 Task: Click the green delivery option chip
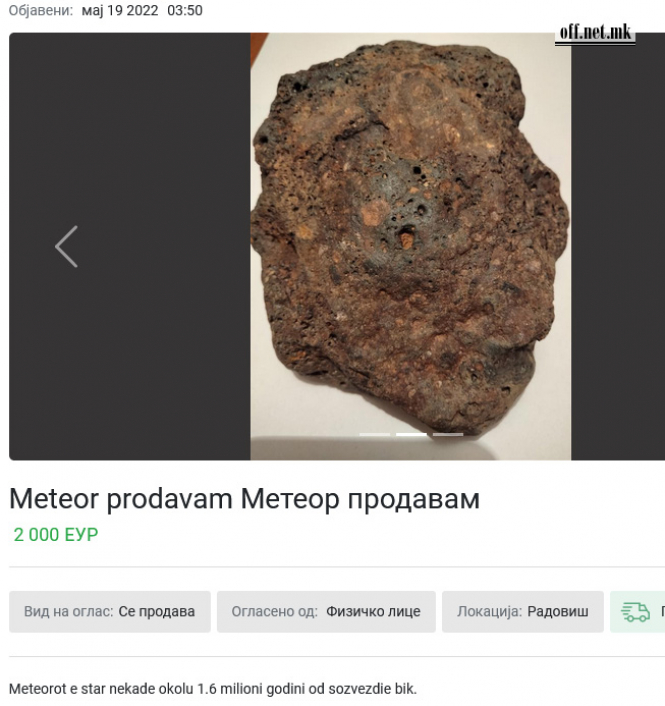pos(638,611)
